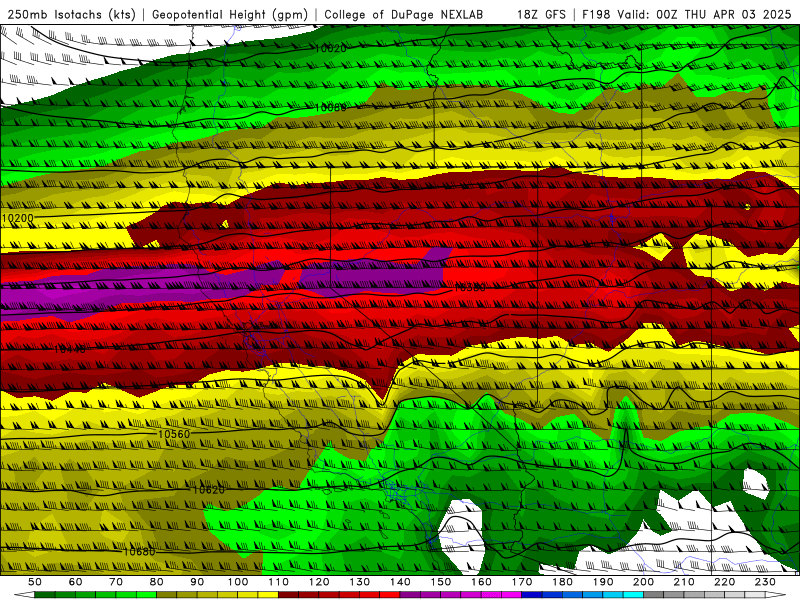Click the colorbar value 230
Screen dimensions: 800x600
coord(765,582)
